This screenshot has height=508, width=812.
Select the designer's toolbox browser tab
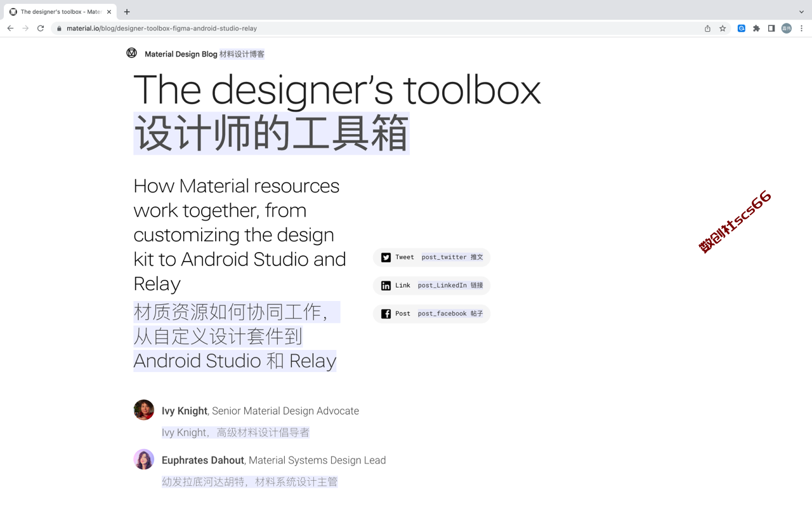[60, 11]
